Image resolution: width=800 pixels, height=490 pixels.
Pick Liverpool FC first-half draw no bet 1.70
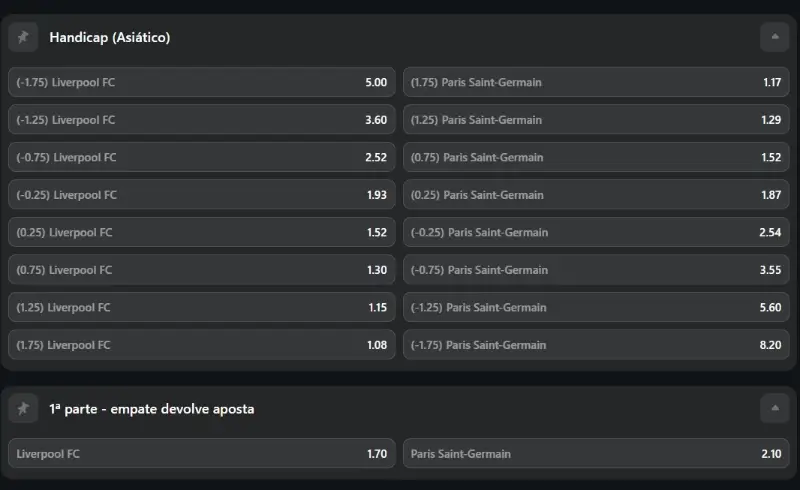coord(202,454)
